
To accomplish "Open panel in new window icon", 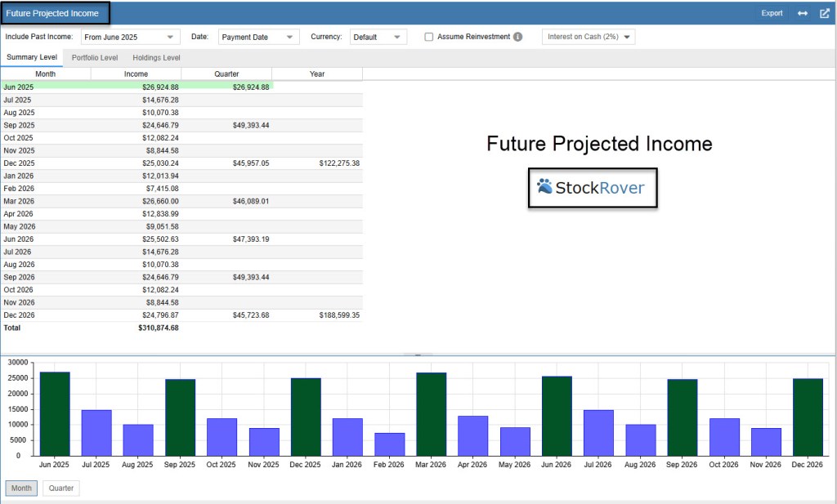I will coord(824,13).
